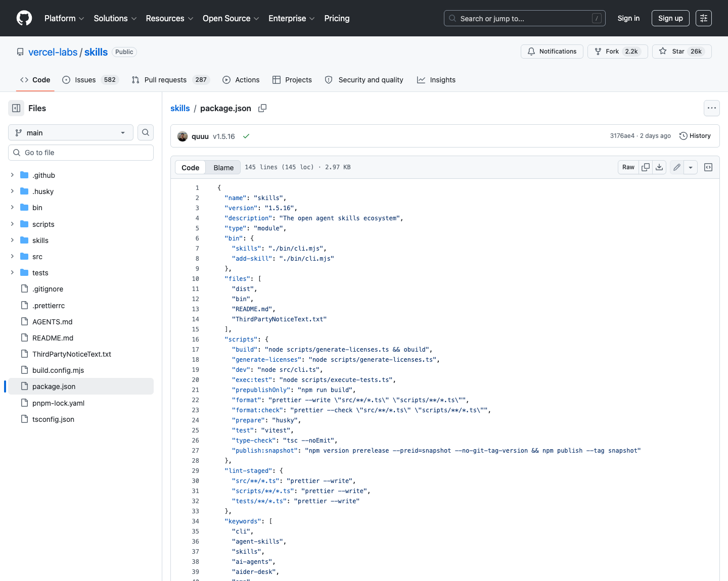Image resolution: width=728 pixels, height=581 pixels.
Task: Expand the .github folder
Action: pyautogui.click(x=12, y=175)
